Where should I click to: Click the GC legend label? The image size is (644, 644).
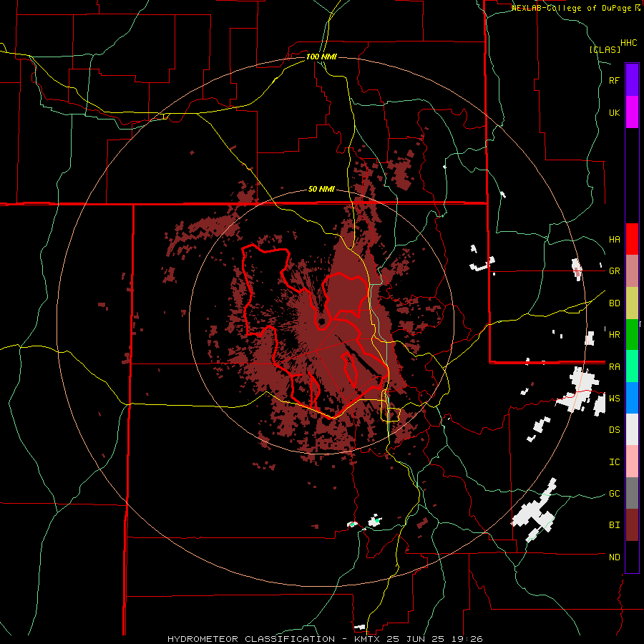[x=614, y=494]
